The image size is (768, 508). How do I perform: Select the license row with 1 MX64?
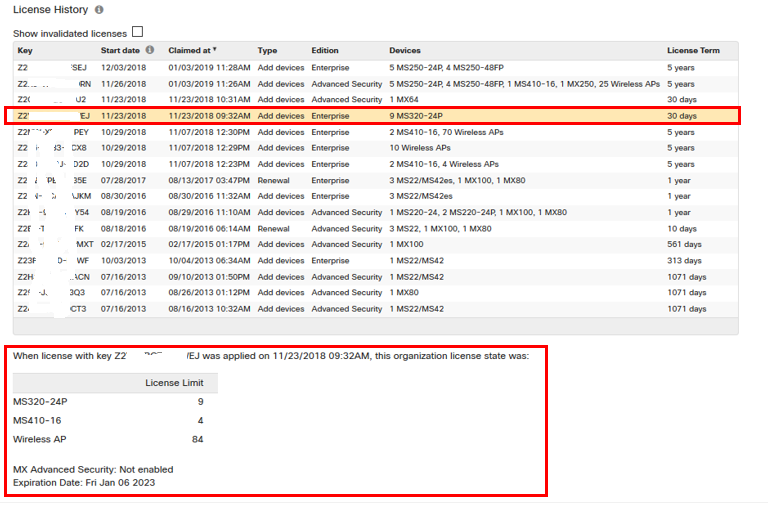(375, 100)
